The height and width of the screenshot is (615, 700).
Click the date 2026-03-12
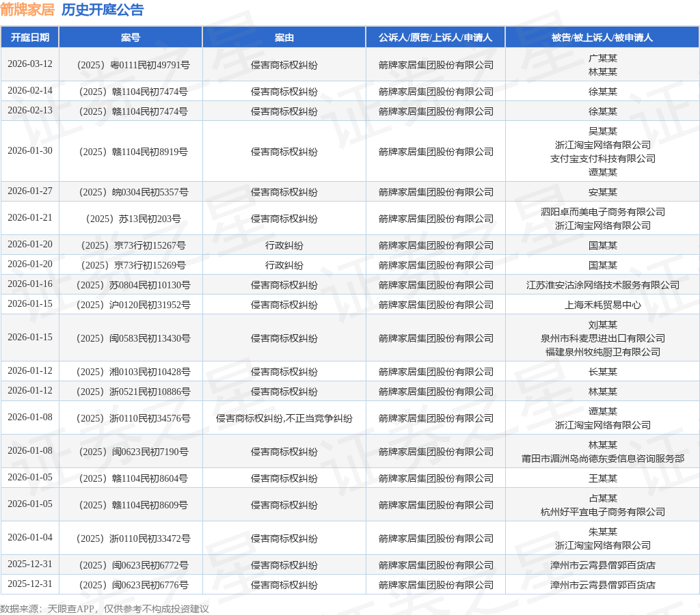tap(30, 64)
